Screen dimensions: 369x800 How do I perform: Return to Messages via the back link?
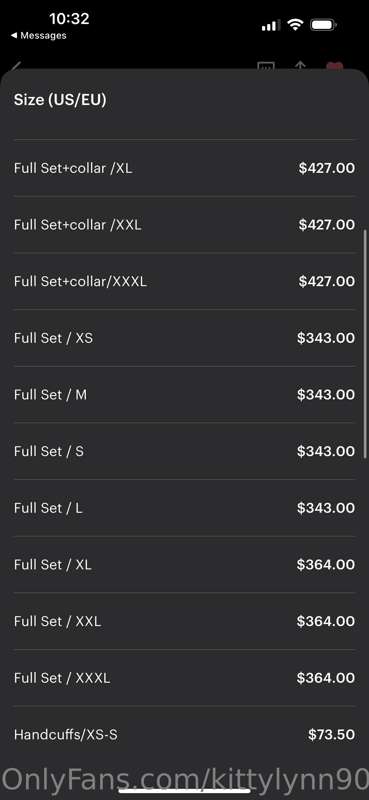(x=38, y=35)
